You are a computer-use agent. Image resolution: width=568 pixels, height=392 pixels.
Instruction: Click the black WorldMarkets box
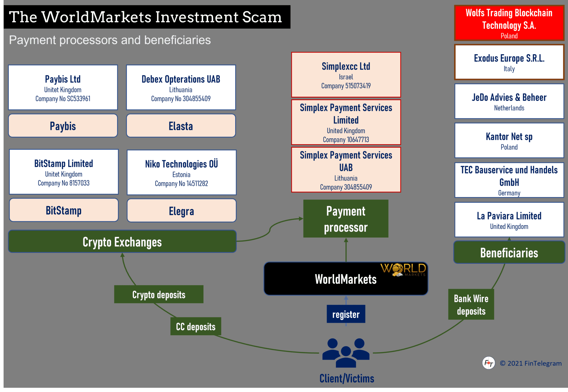(346, 279)
